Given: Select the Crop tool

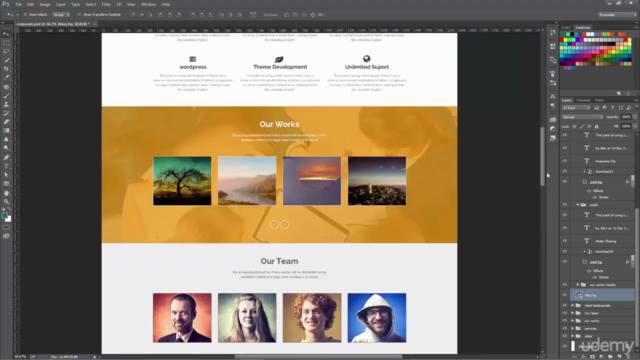Looking at the screenshot, I should [x=6, y=69].
